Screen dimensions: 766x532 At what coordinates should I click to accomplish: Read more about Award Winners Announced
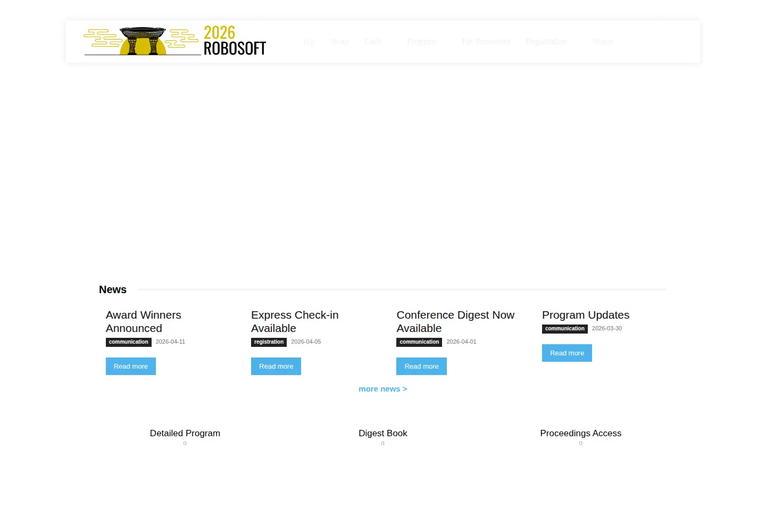131,366
